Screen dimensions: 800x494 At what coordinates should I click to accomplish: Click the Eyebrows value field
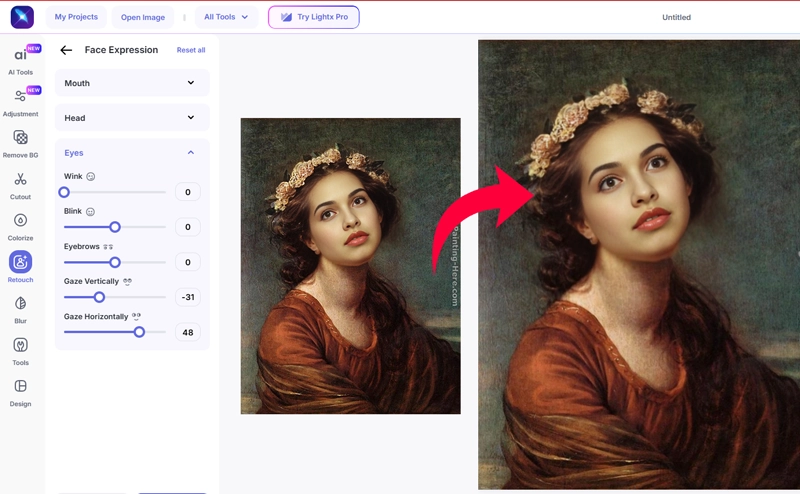tap(188, 262)
